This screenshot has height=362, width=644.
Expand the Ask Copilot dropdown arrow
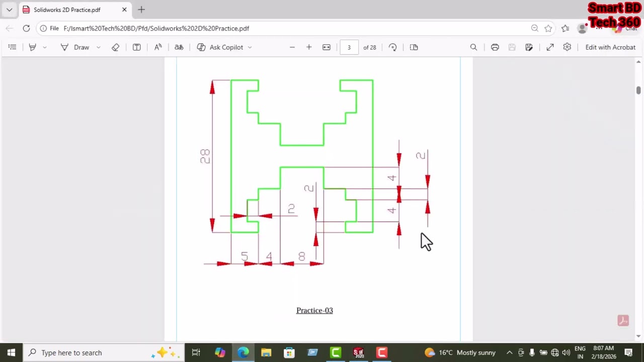point(250,47)
